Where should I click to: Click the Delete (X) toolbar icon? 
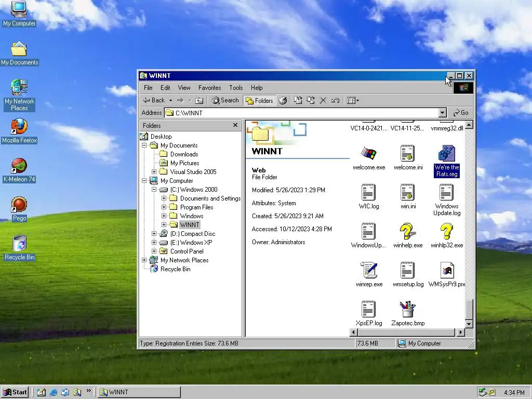[x=323, y=100]
